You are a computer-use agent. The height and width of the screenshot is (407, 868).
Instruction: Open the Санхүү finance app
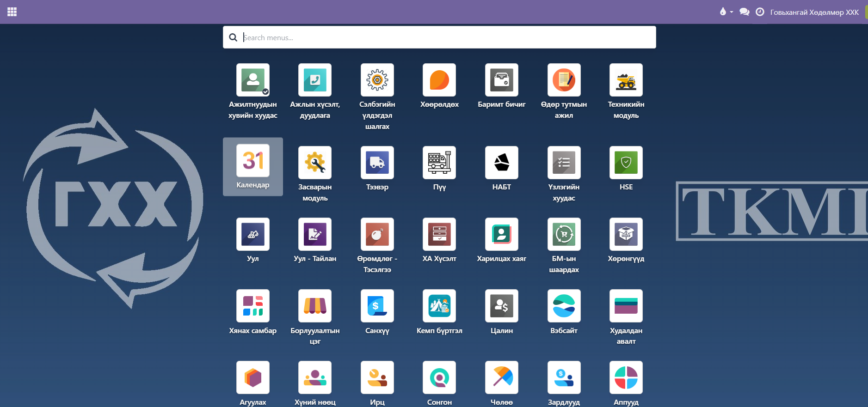click(377, 306)
